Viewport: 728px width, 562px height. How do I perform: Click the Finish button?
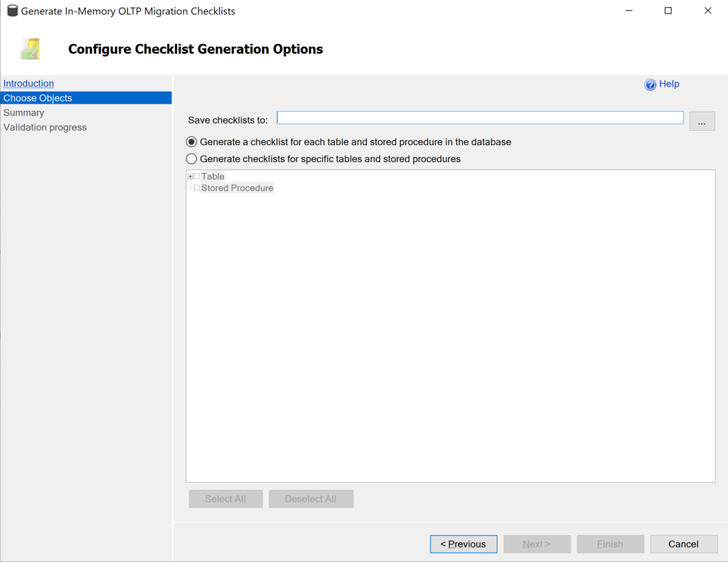(x=610, y=544)
